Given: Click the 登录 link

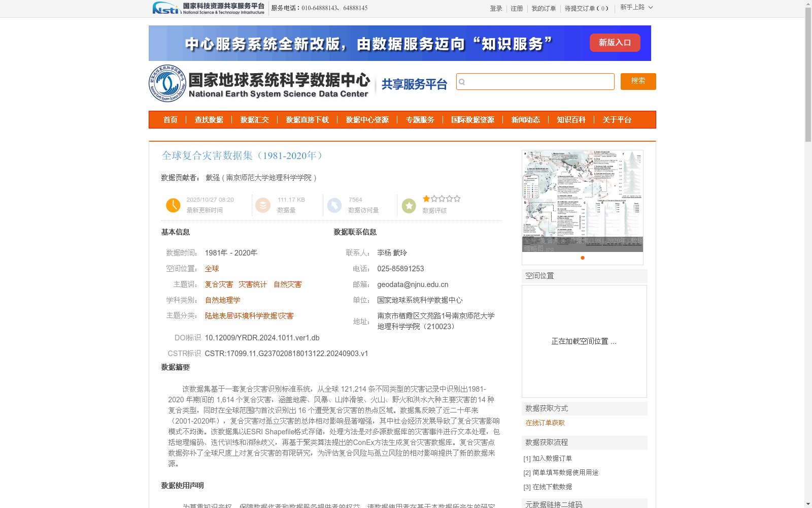Looking at the screenshot, I should pos(496,9).
